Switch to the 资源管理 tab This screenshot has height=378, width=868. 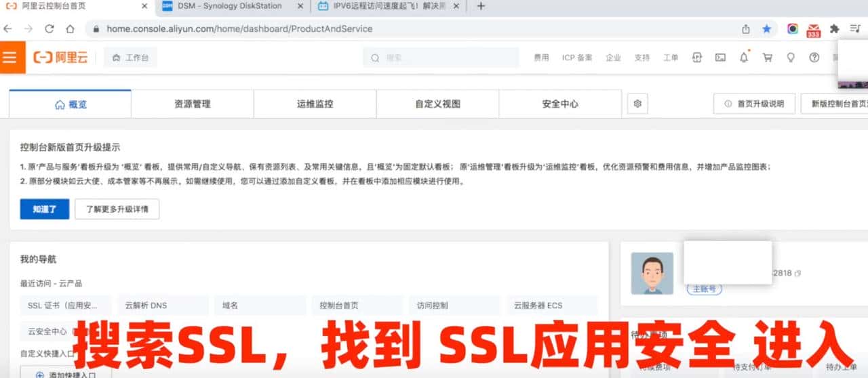tap(193, 104)
